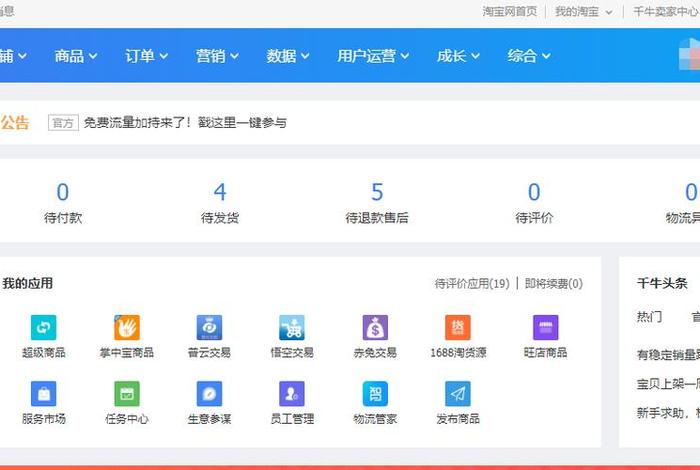
Task: Click the 发布商品 paper plane icon
Action: [x=458, y=394]
